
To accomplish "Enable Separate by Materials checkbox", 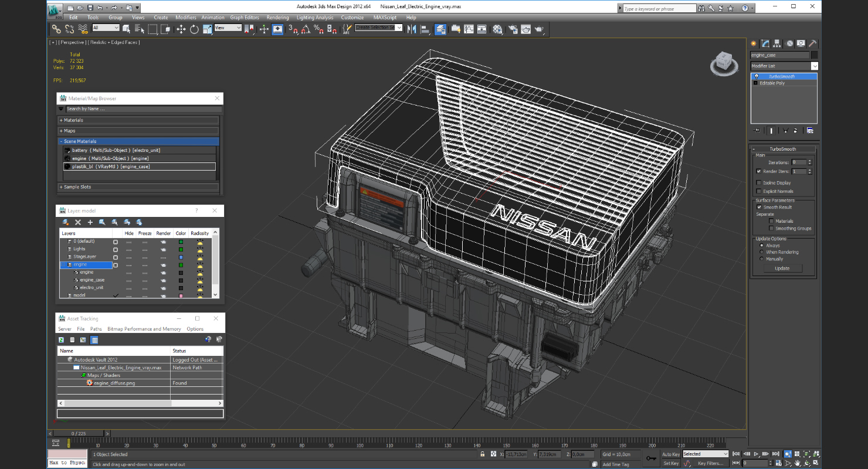I will tap(771, 221).
